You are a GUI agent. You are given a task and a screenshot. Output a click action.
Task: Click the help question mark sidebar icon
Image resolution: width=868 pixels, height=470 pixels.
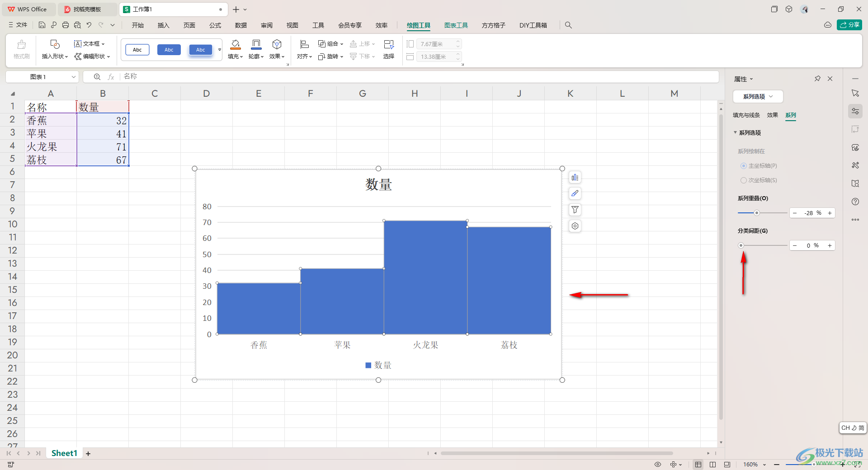tap(855, 202)
